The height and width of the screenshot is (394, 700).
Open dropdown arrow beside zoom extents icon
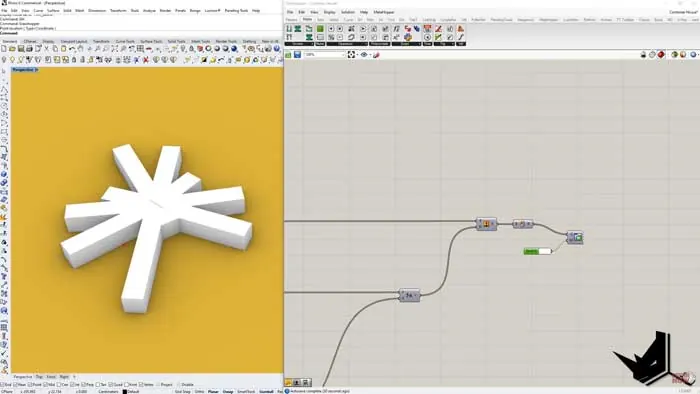[x=357, y=55]
